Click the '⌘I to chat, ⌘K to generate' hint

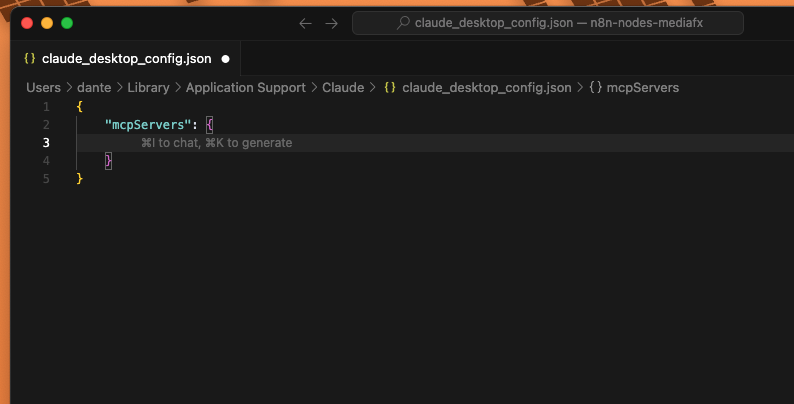click(217, 143)
